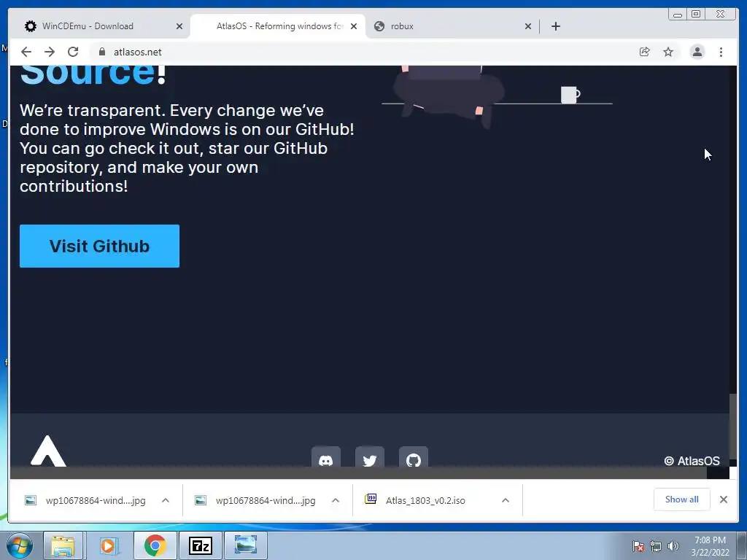Open Windows Explorer from taskbar
The height and width of the screenshot is (560, 747).
(x=63, y=545)
